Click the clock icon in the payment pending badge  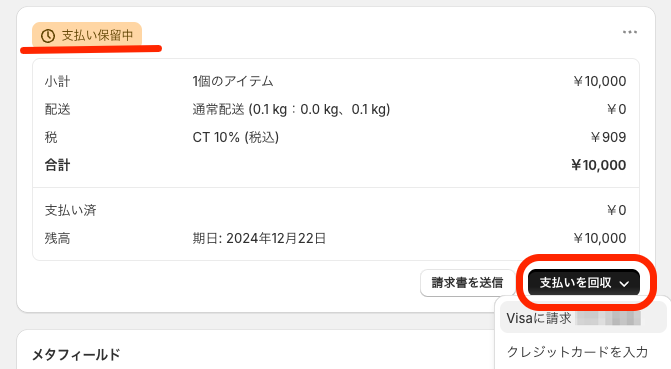point(48,36)
